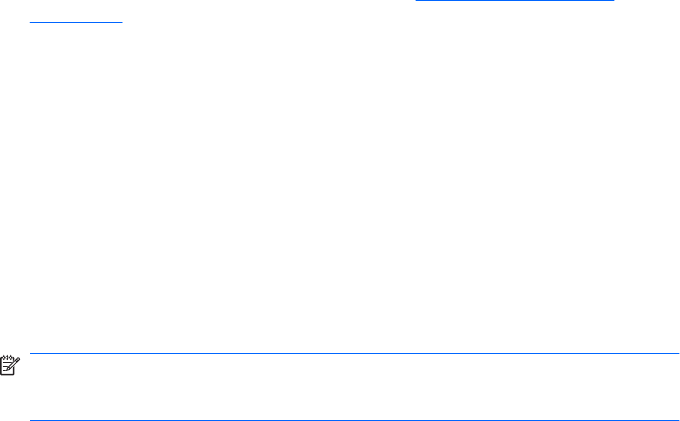Click the empty note text area beside the note icon
Image resolution: width=680 pixels, height=421 pixels.
pyautogui.click(x=354, y=386)
